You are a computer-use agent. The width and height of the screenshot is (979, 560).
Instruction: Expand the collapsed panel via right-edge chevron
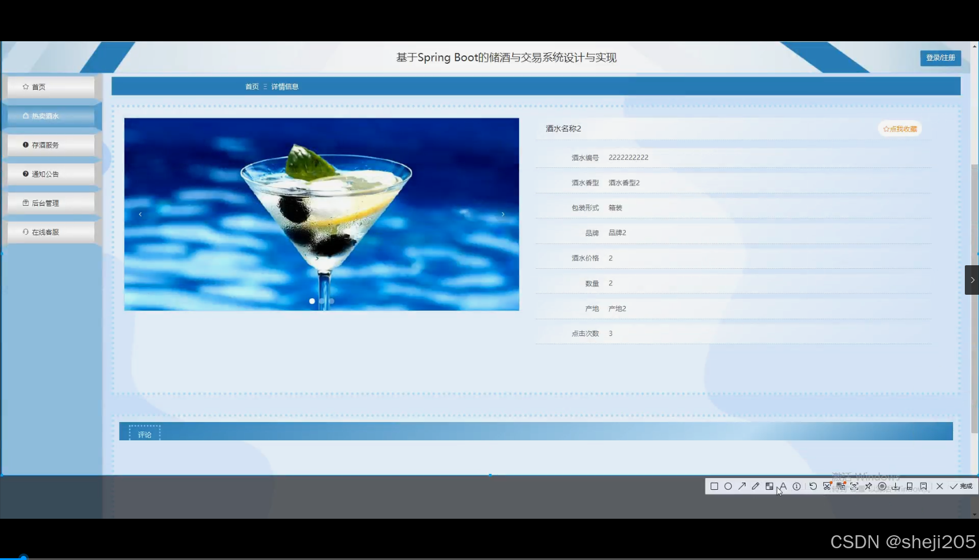click(971, 279)
